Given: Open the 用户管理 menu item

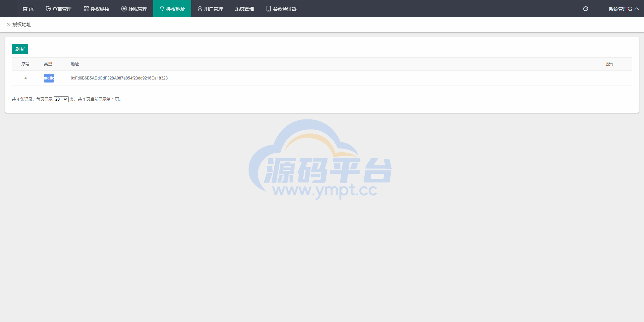Looking at the screenshot, I should tap(210, 9).
